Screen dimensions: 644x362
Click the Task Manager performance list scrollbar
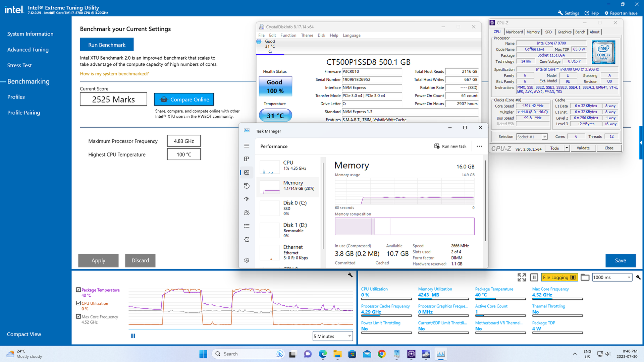[x=323, y=206]
